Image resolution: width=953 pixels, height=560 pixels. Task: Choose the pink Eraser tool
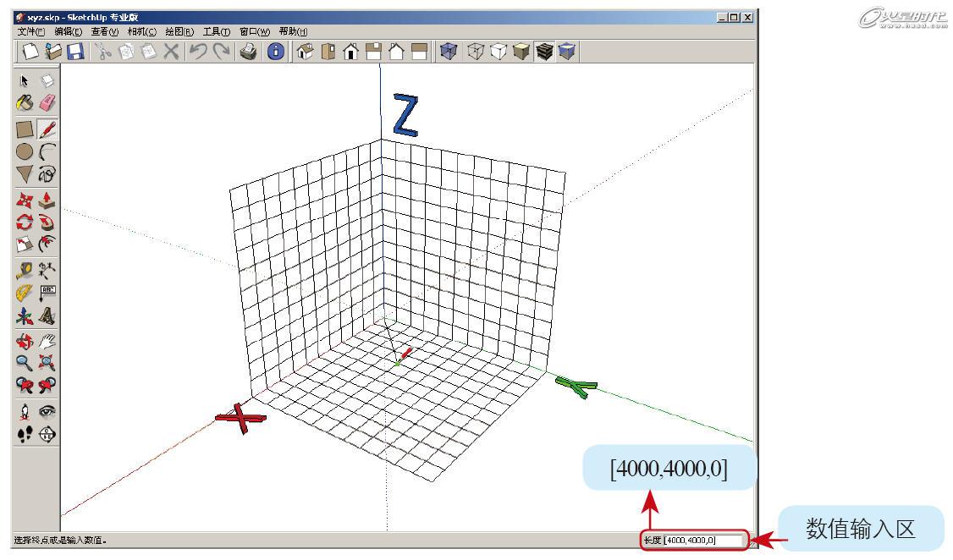tap(47, 102)
